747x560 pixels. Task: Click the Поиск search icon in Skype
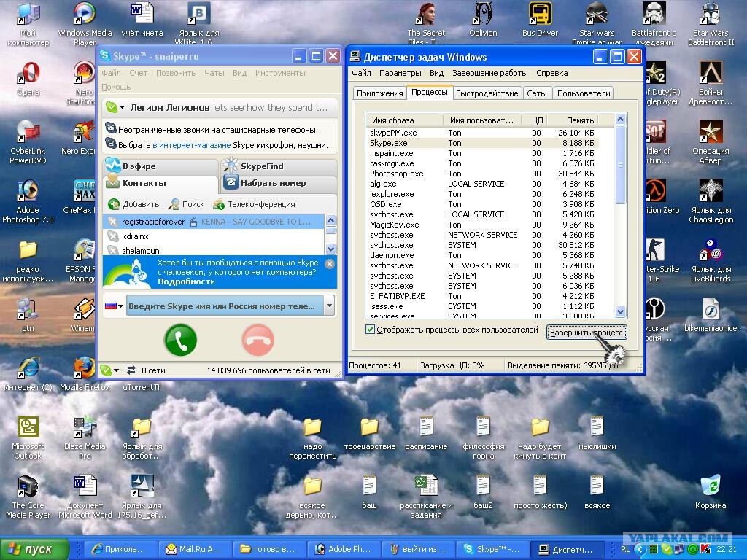tap(174, 204)
